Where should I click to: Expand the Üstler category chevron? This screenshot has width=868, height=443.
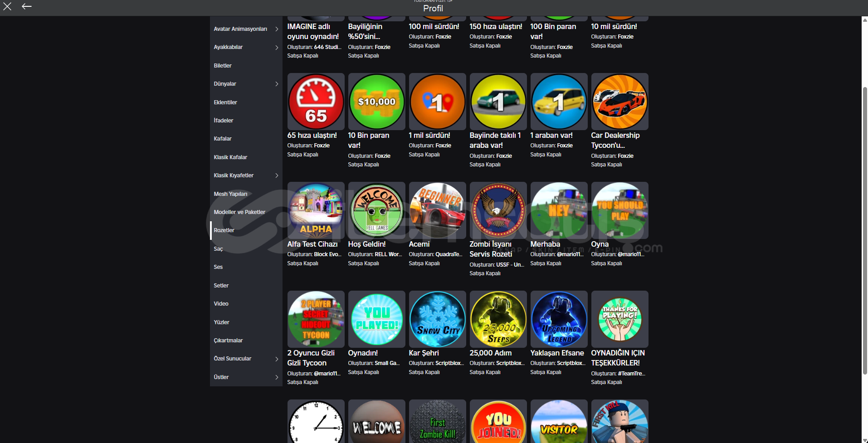click(277, 377)
